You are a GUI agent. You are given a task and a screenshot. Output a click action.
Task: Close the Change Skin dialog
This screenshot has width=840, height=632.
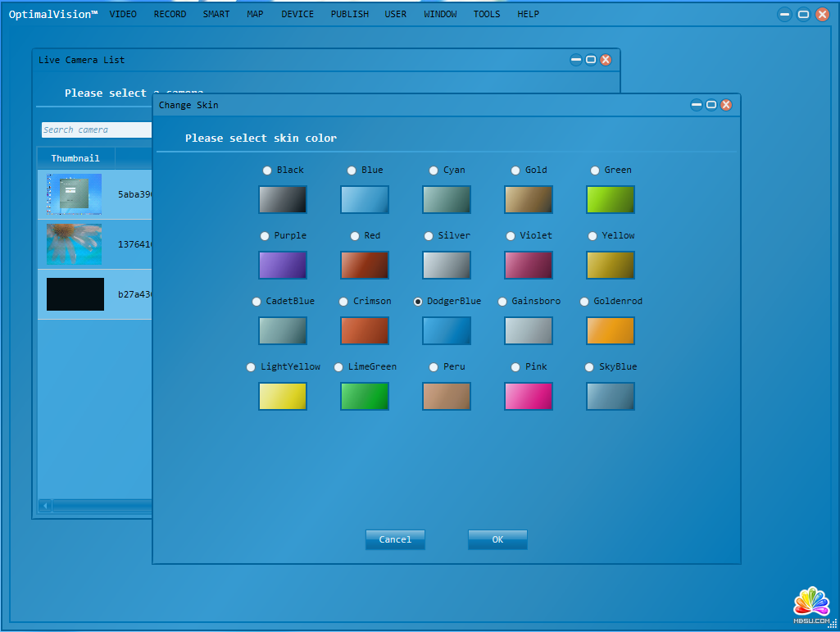coord(726,105)
